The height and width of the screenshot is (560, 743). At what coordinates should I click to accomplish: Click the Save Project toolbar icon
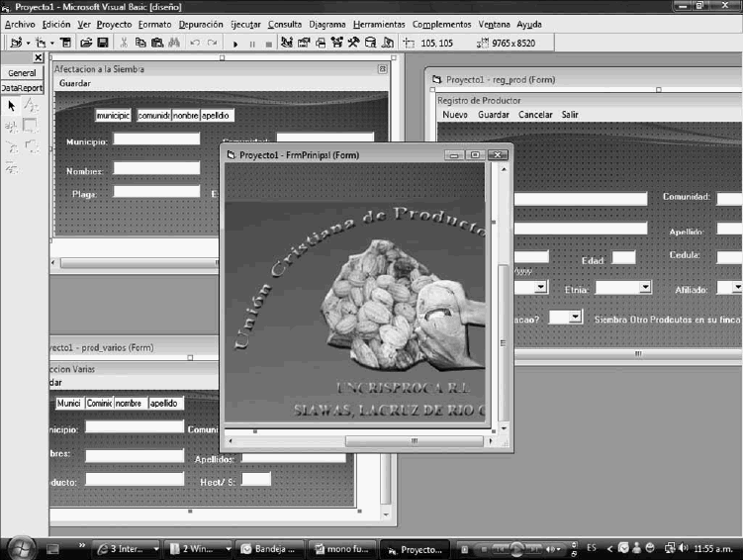coord(102,44)
